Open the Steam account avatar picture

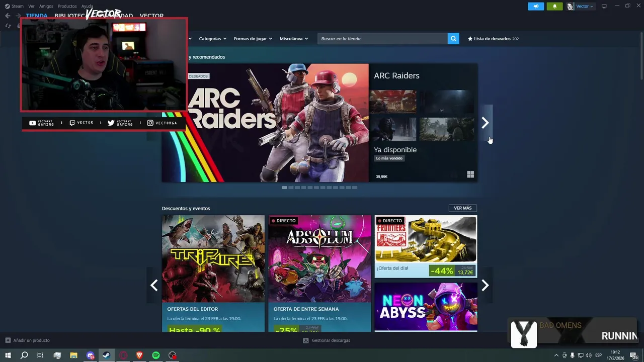570,7
